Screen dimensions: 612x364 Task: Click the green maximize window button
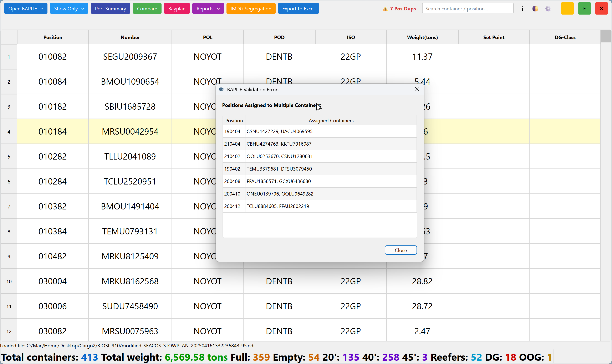point(585,9)
